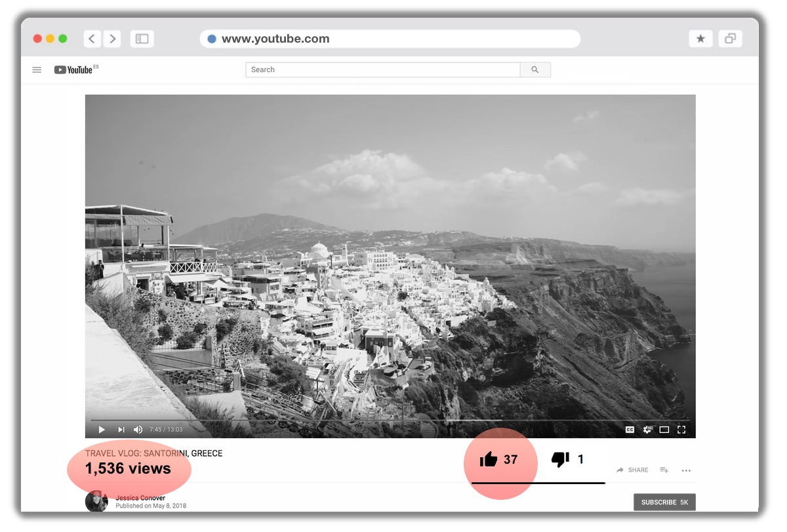The image size is (787, 532).
Task: Add video to playlist icon
Action: (664, 470)
